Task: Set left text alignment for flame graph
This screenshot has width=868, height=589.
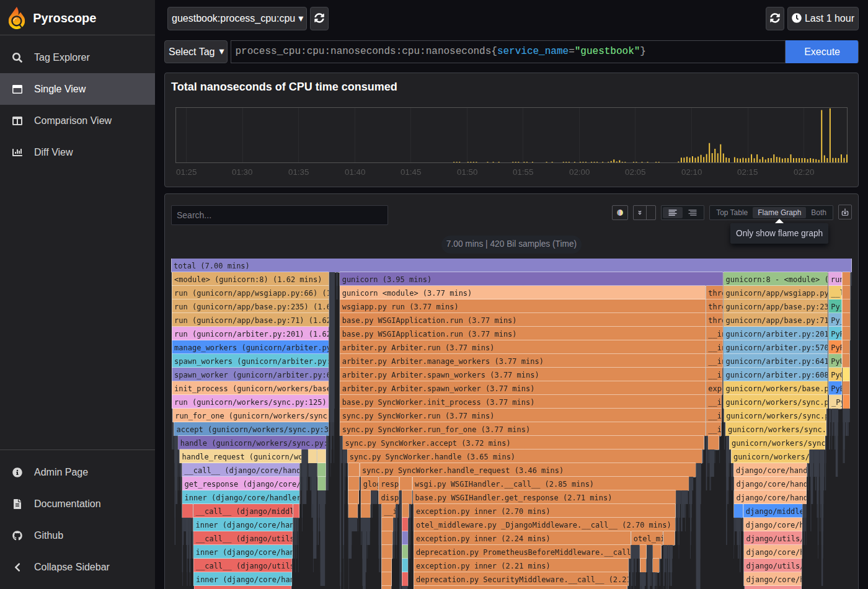Action: tap(673, 213)
